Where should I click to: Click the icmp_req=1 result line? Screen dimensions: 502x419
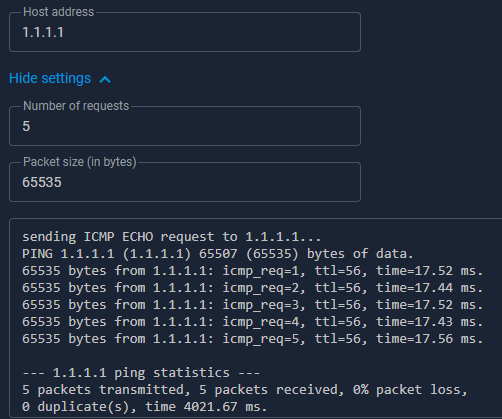coord(252,271)
